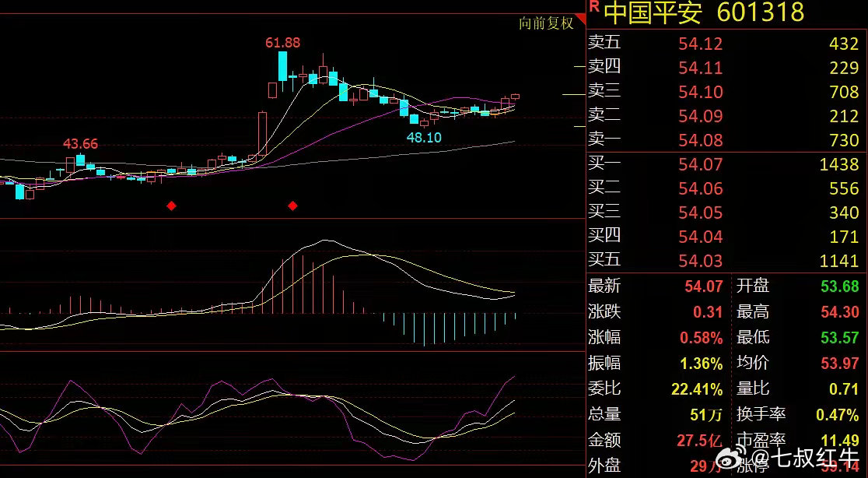The image size is (868, 478).
Task: Click the 最新 latest price value
Action: (x=704, y=286)
